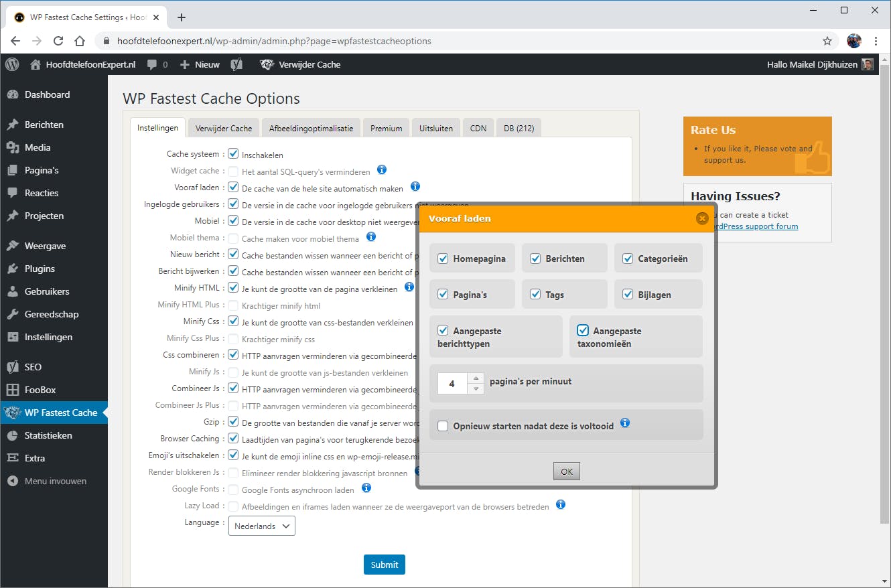Uncheck Aangepaste taxonomieën checkbox
Image resolution: width=891 pixels, height=588 pixels.
pyautogui.click(x=583, y=330)
